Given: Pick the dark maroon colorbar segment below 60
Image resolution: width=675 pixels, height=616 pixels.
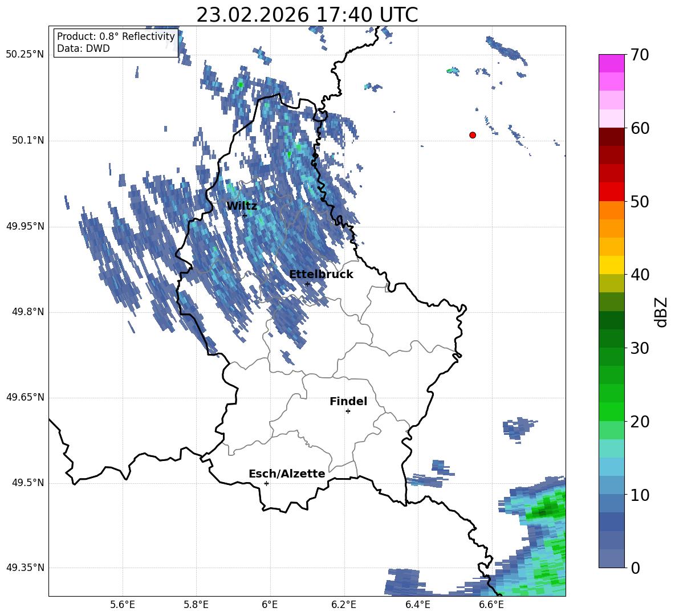Looking at the screenshot, I should (x=612, y=137).
